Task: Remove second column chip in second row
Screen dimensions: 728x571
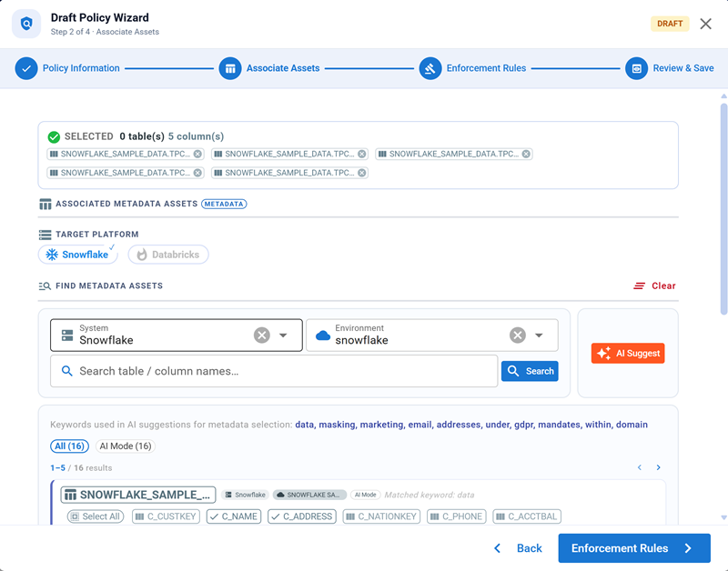Action: pos(361,173)
